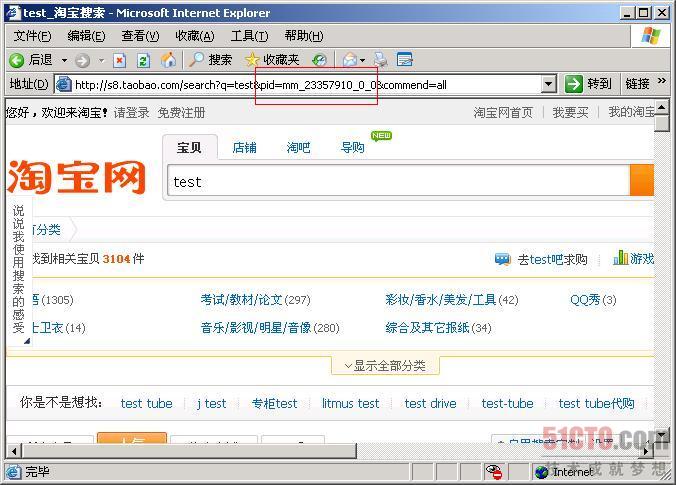Click the Refresh page icon
676x485 pixels.
pos(144,60)
